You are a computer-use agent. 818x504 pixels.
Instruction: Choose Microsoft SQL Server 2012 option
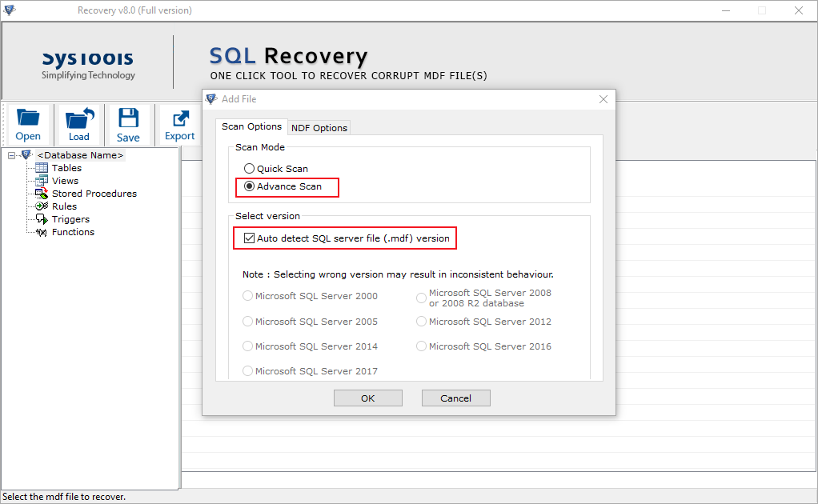pos(422,322)
